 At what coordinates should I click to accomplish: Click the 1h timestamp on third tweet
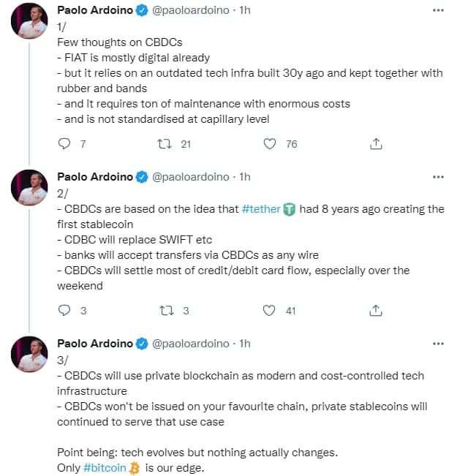tap(245, 344)
